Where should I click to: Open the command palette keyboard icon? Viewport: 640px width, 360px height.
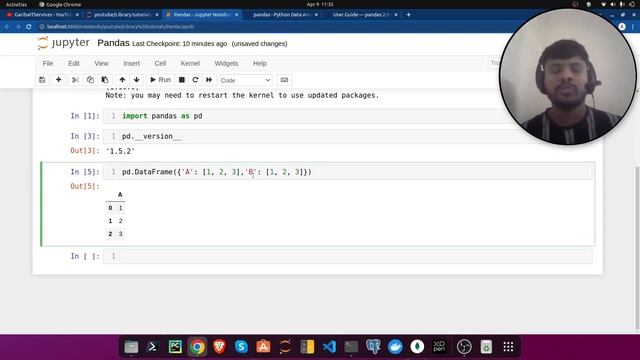pos(284,80)
